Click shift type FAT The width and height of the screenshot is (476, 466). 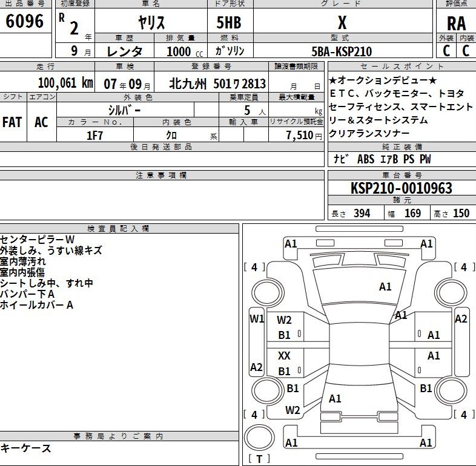(x=12, y=122)
